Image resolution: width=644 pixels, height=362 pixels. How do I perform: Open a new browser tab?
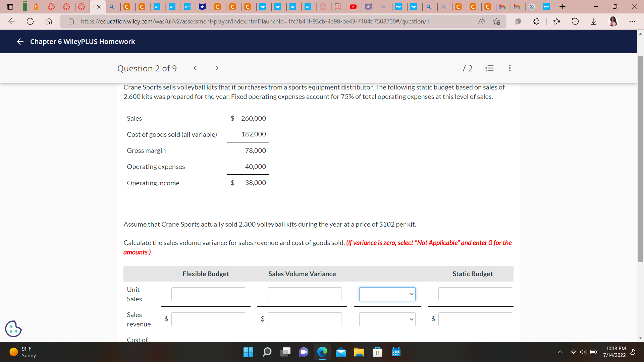click(562, 7)
